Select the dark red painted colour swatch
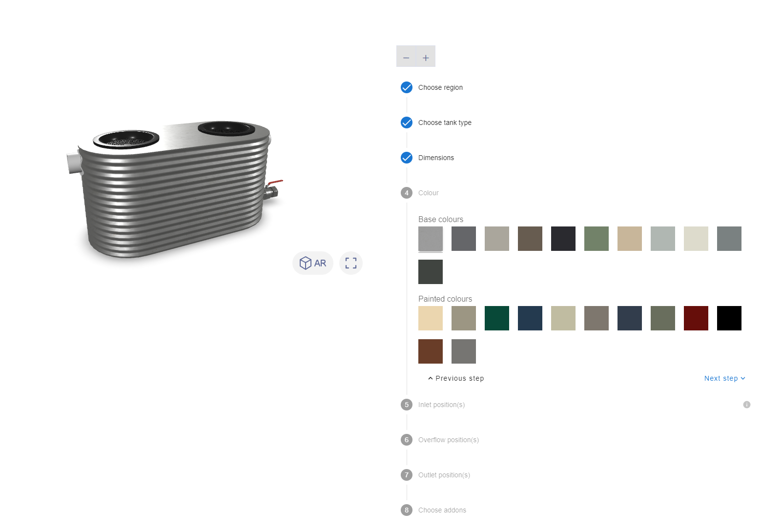This screenshot has height=532, width=782. [x=696, y=318]
